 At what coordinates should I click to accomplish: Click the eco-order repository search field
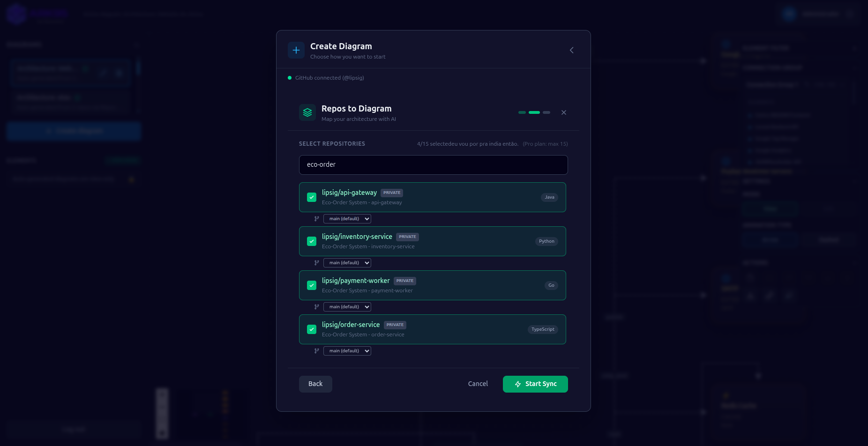pyautogui.click(x=433, y=165)
